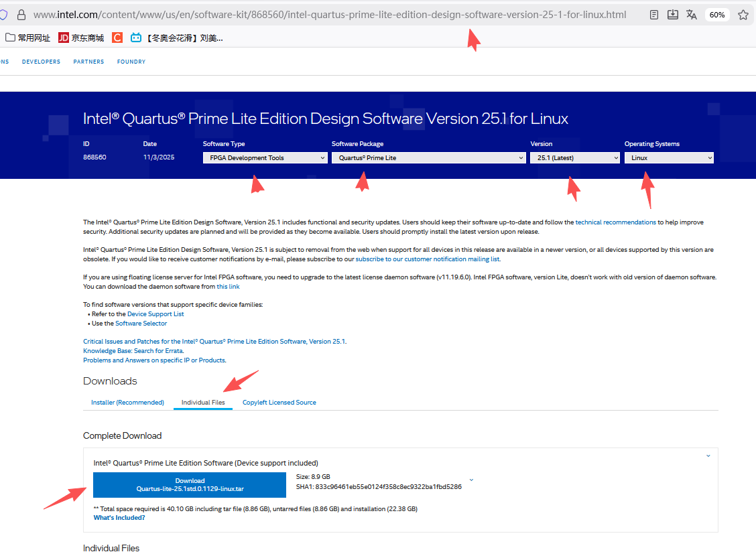Click the site lock icon in address bar
The height and width of the screenshot is (554, 756).
21,15
